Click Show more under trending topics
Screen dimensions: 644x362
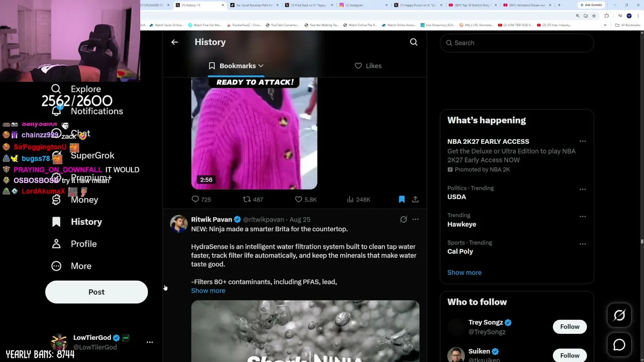[464, 273]
